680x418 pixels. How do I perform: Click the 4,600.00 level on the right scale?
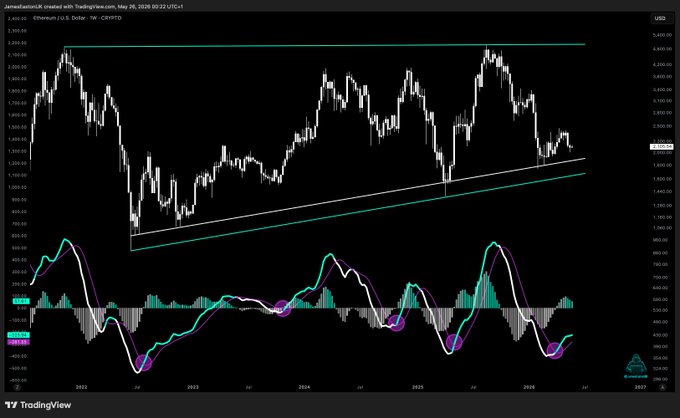662,49
